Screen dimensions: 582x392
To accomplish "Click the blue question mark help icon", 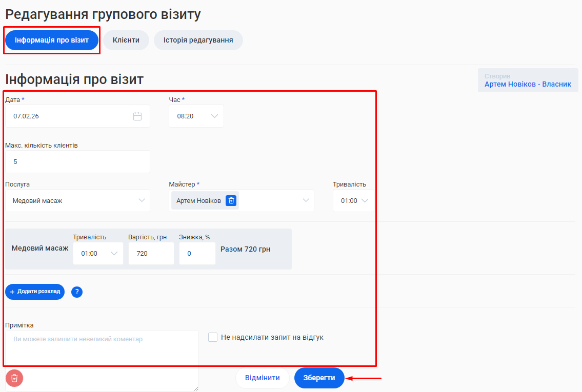I will point(77,292).
